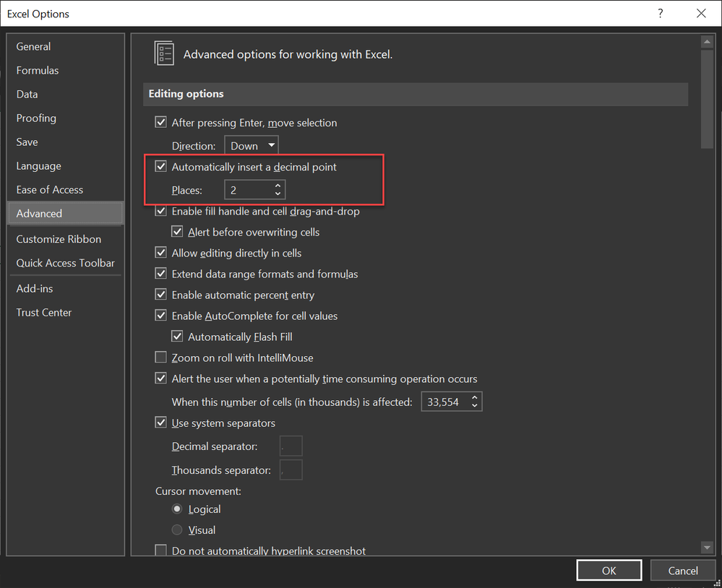Click the vertical scrollbar thumb

(706, 99)
